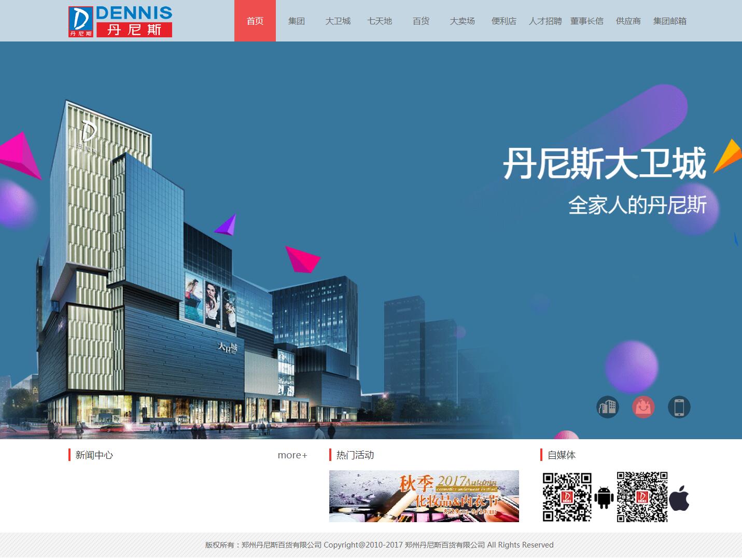The height and width of the screenshot is (560, 742).
Task: Visit the 大卖场 page
Action: point(463,21)
